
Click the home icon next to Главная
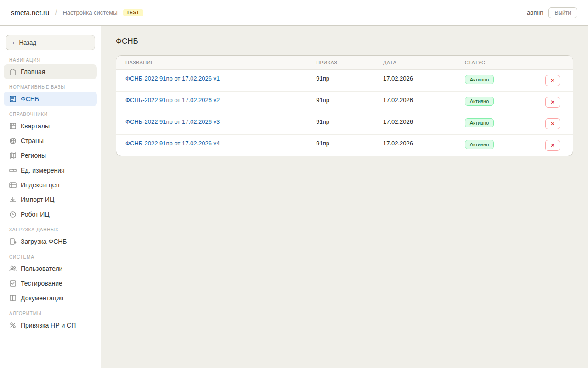(13, 72)
